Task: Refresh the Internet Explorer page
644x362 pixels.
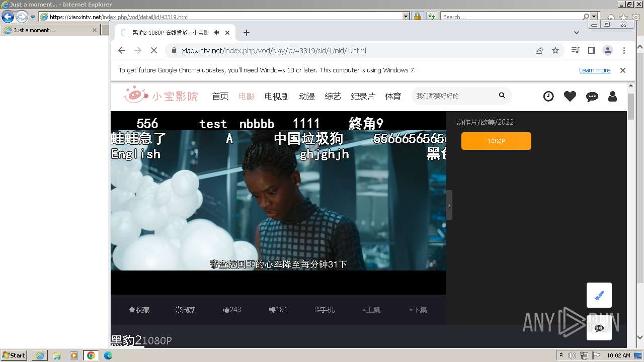Action: tap(431, 17)
